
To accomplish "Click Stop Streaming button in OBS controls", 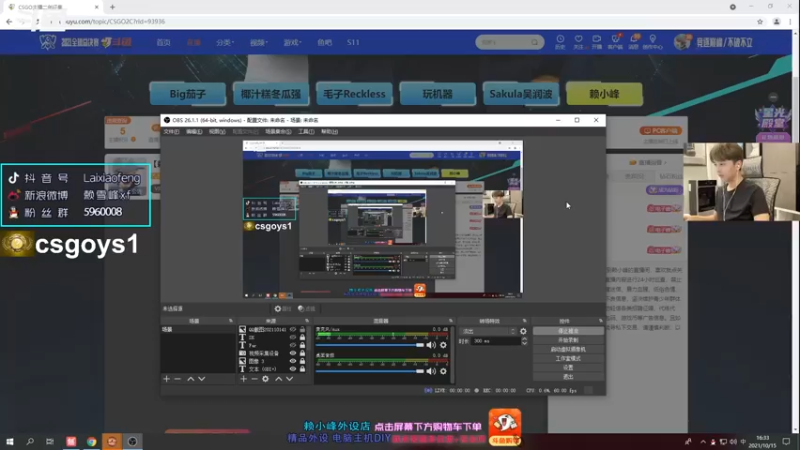I will [x=568, y=331].
